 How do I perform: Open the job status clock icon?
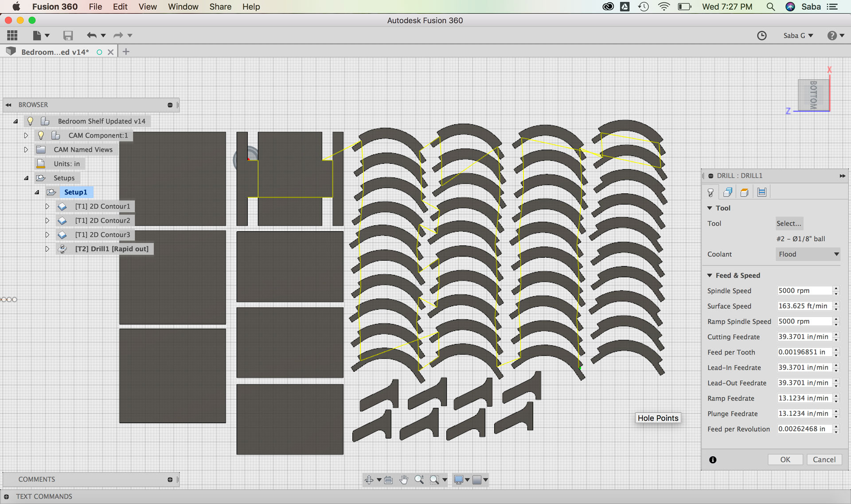tap(761, 35)
